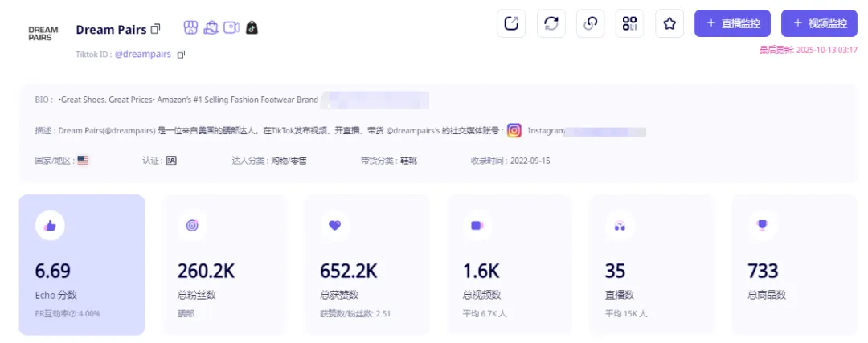Open the TikTok Shop bag icon

pos(252,28)
